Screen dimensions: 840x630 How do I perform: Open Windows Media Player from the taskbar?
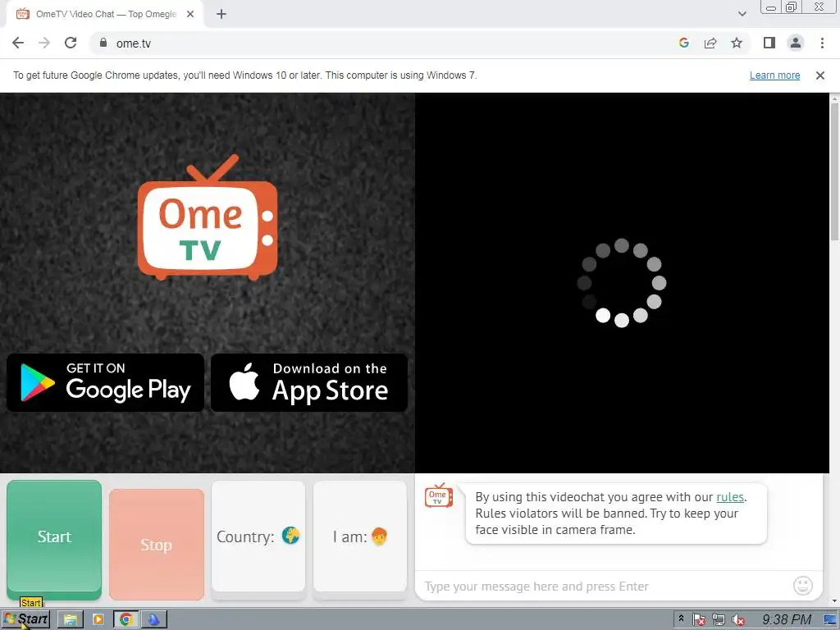[98, 620]
